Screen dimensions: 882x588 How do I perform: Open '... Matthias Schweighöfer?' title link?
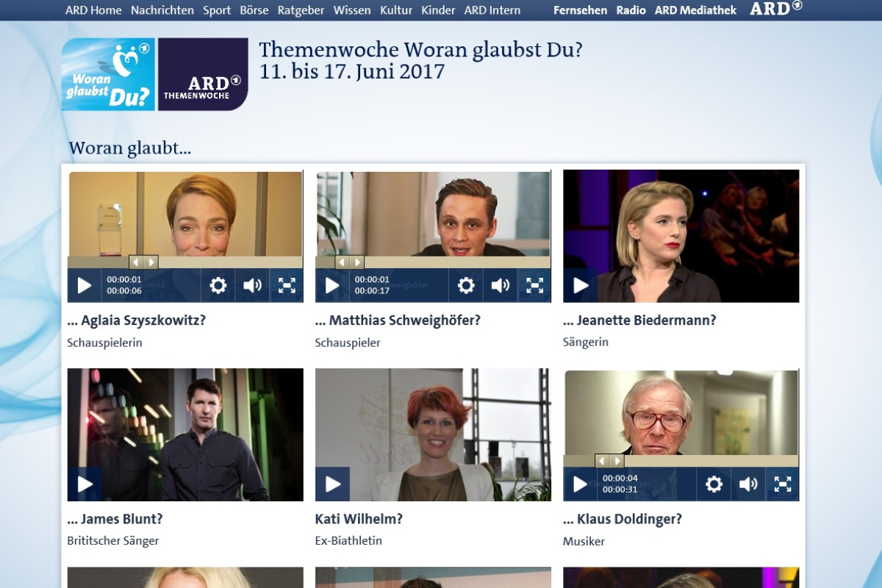398,320
